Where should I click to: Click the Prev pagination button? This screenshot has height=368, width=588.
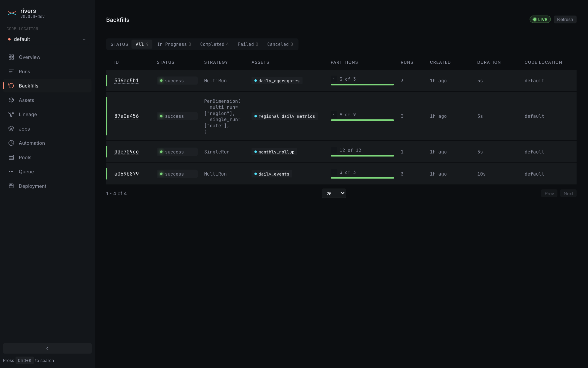click(549, 194)
